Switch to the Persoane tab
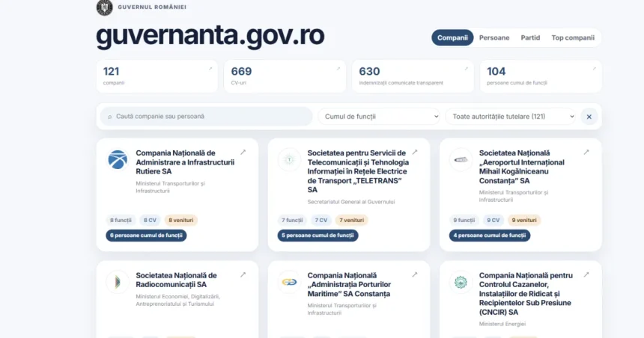 (494, 37)
